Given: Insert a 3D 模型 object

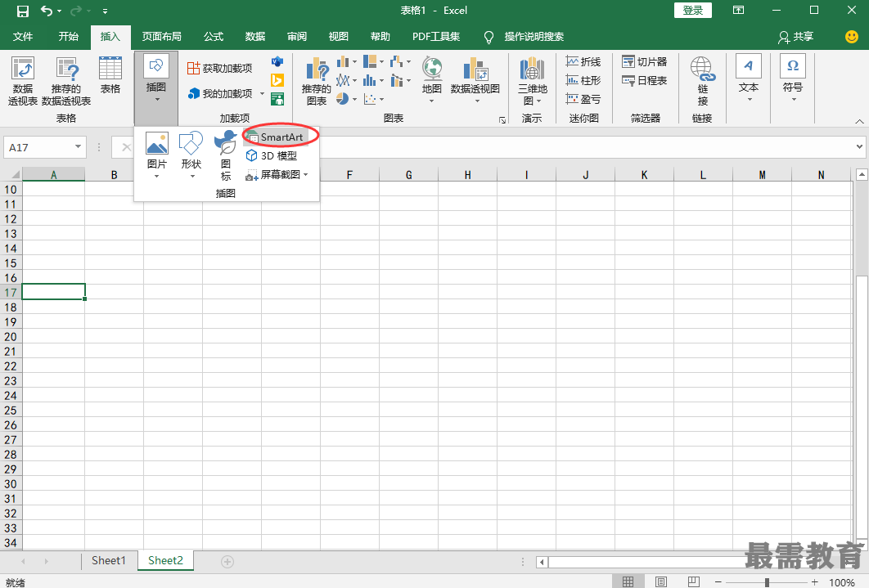Looking at the screenshot, I should [272, 155].
